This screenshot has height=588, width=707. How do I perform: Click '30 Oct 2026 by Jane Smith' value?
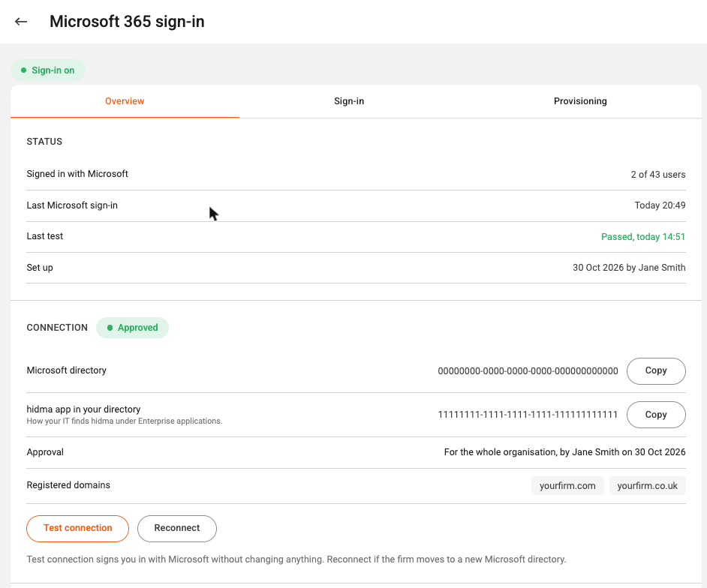[x=629, y=268]
